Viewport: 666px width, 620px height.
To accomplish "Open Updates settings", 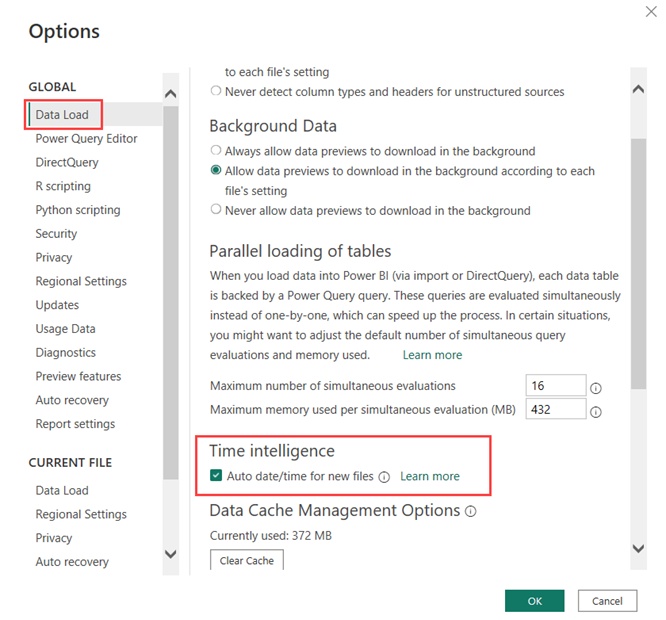I will (57, 305).
